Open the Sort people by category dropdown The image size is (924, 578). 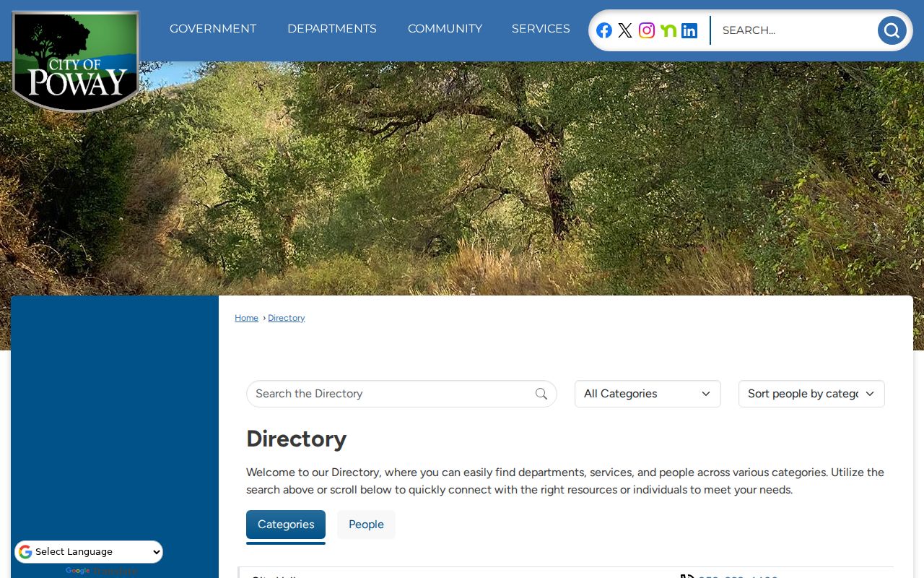point(811,394)
